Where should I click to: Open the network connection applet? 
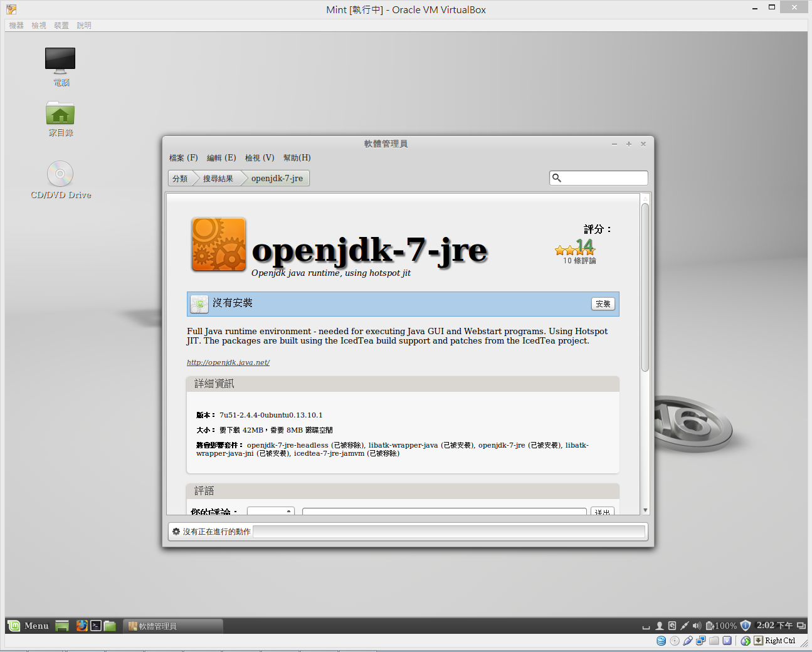point(685,626)
